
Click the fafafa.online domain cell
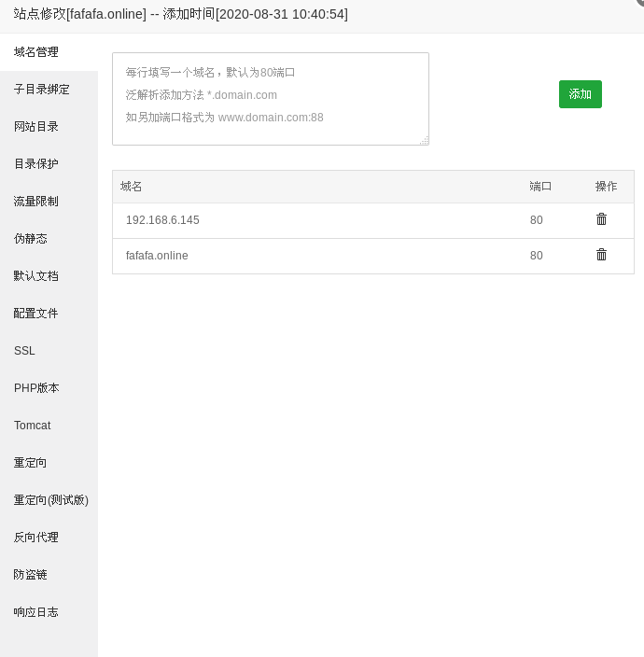tap(157, 255)
